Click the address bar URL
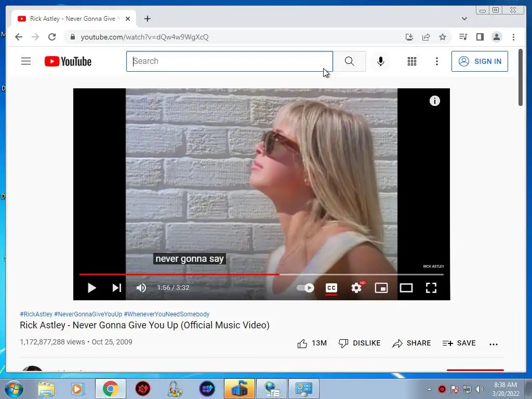 pyautogui.click(x=144, y=37)
